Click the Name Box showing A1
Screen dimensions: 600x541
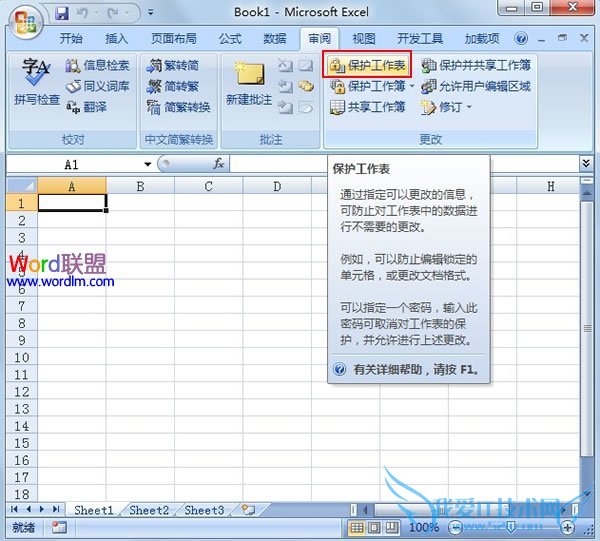[x=73, y=165]
